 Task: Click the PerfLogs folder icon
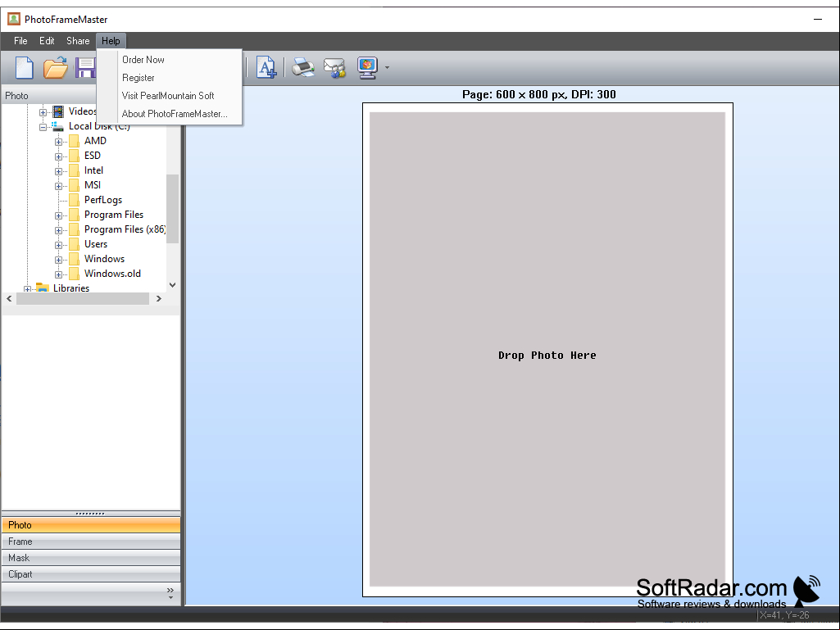75,200
